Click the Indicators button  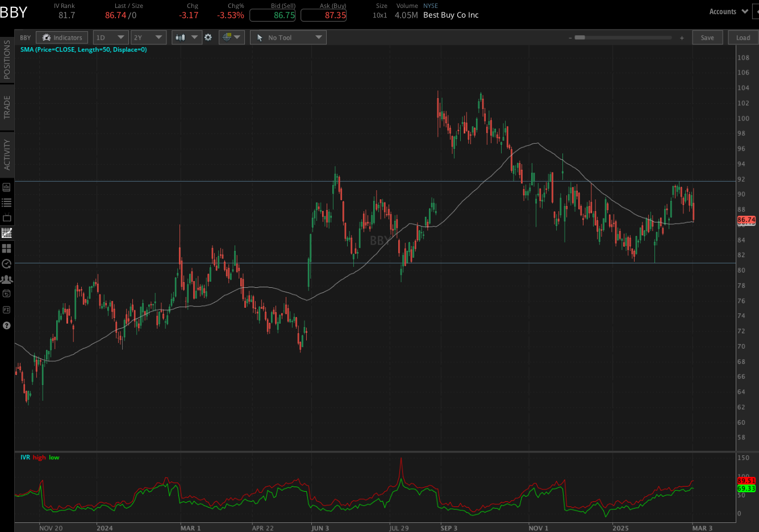click(62, 37)
